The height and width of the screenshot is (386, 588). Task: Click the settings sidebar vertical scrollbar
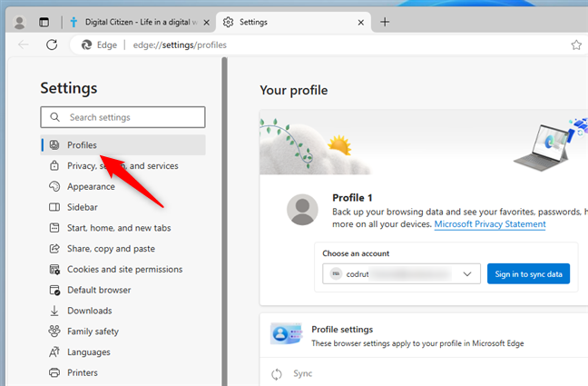click(x=225, y=222)
